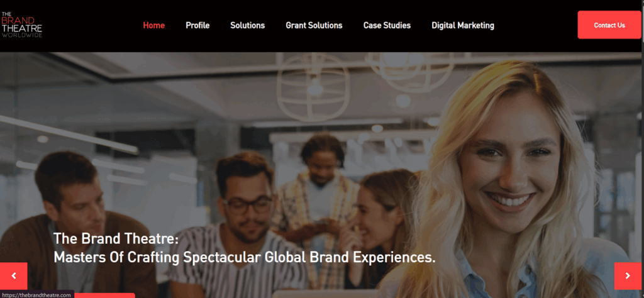This screenshot has width=644, height=298.
Task: Select Solutions in the navigation bar
Action: [248, 25]
